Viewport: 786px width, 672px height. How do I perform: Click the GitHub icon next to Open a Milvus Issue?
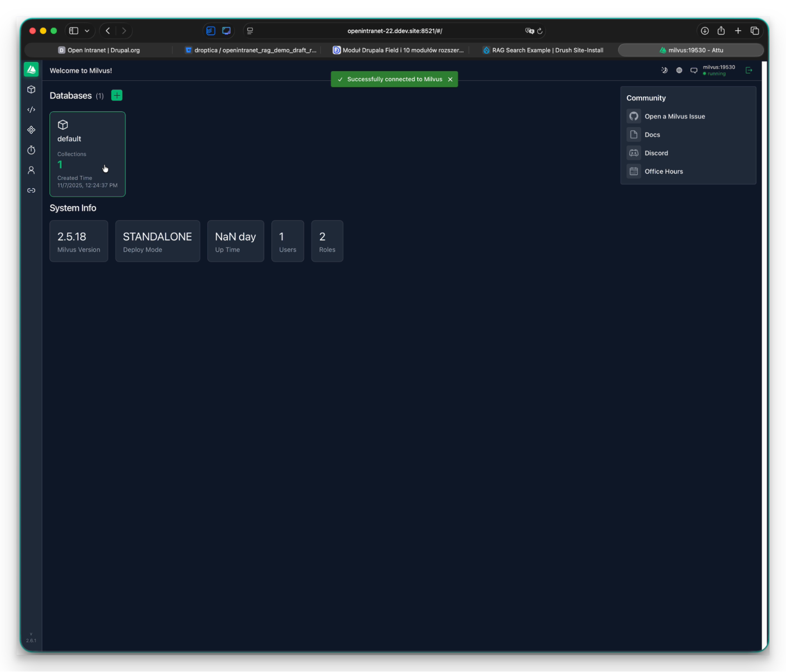click(x=633, y=116)
